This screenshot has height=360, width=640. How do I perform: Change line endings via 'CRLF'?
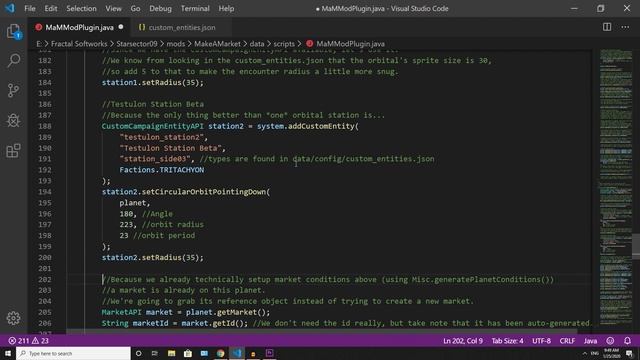pos(567,341)
